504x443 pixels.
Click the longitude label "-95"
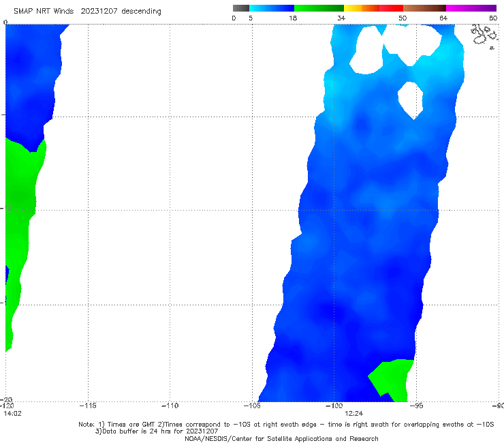(416, 406)
